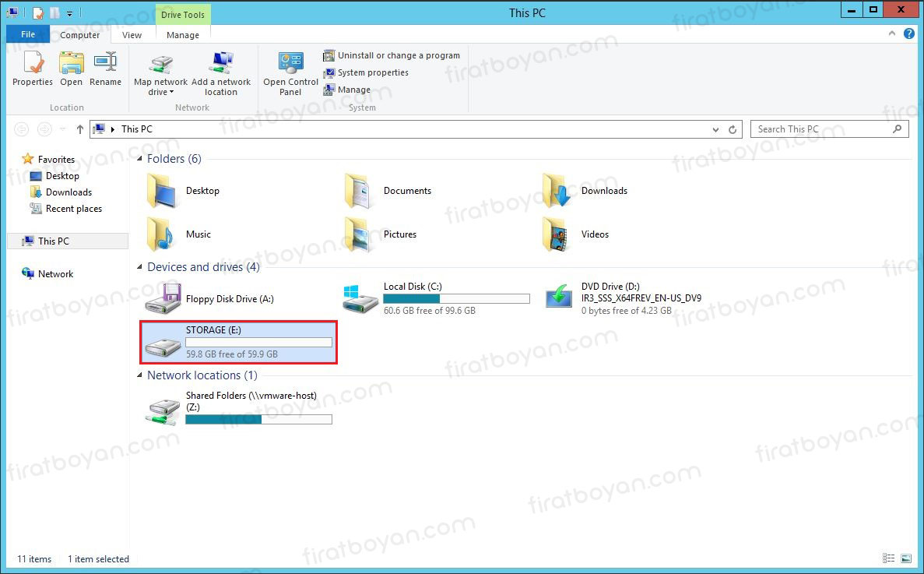Click the STORAGE (E:) capacity bar
The width and height of the screenshot is (924, 574).
[258, 343]
